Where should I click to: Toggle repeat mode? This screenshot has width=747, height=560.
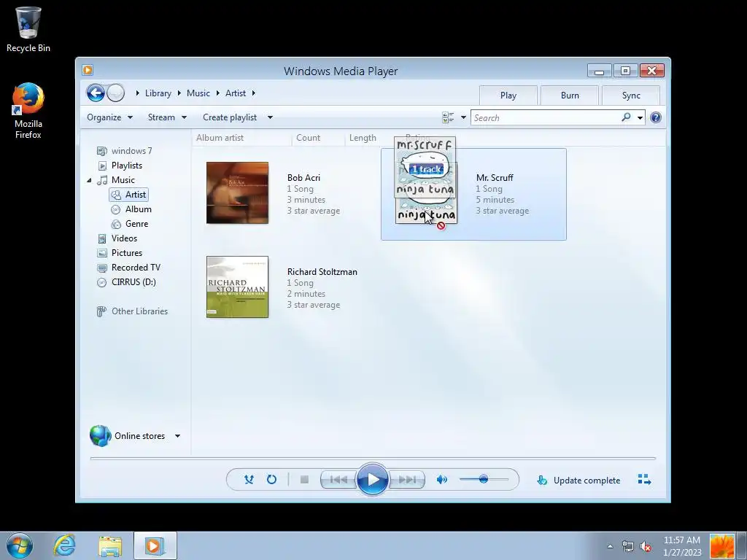pyautogui.click(x=271, y=480)
